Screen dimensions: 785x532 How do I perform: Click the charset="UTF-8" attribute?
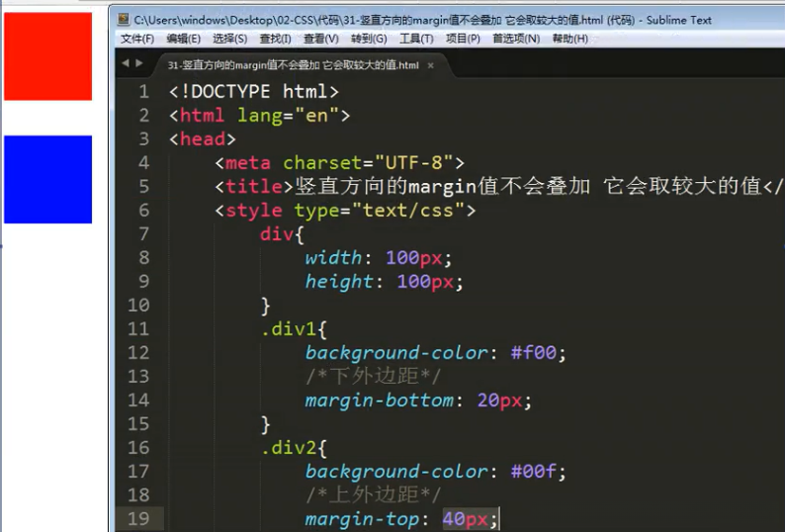(368, 163)
